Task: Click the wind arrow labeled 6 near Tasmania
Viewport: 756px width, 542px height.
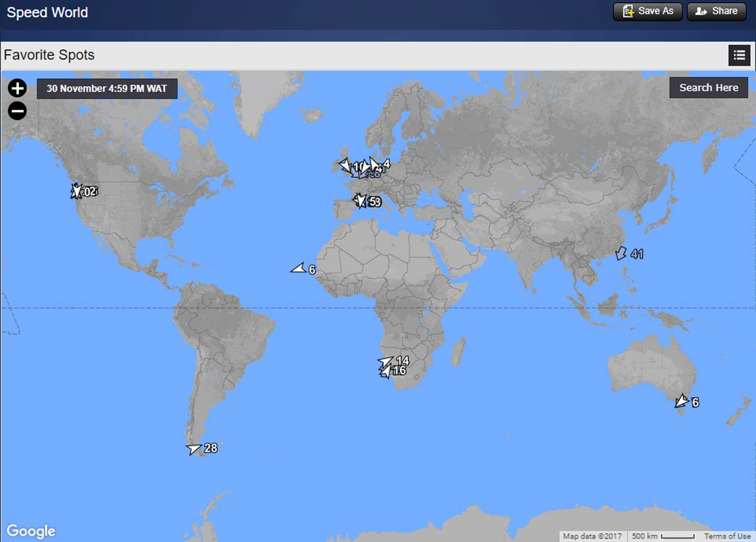Action: (681, 401)
